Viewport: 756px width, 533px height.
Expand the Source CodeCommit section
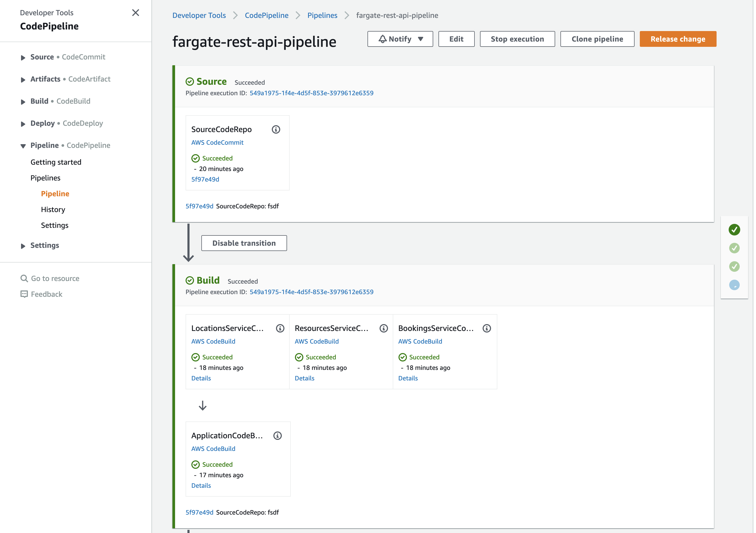coord(23,57)
